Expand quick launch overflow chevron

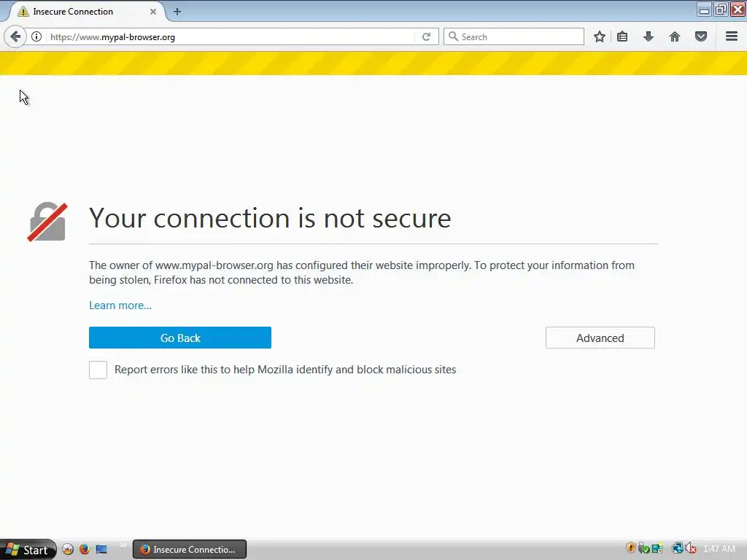123,545
